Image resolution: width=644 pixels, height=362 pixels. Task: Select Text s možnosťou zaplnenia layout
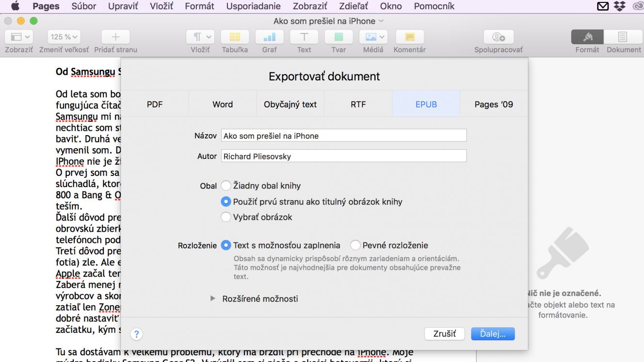[x=226, y=245]
